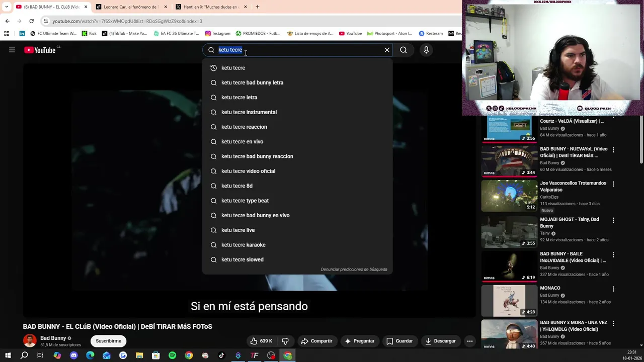Open Restream bookmark
644x362 pixels.
coord(431,34)
